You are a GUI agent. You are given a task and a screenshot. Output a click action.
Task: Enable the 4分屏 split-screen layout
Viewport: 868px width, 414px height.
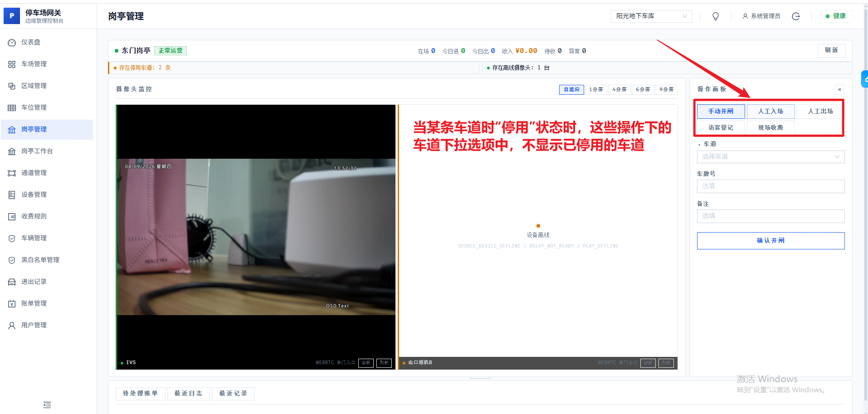click(x=619, y=89)
